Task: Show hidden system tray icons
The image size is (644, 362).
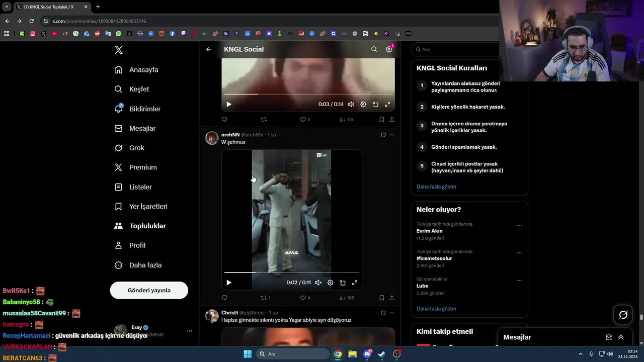Action: [x=580, y=354]
